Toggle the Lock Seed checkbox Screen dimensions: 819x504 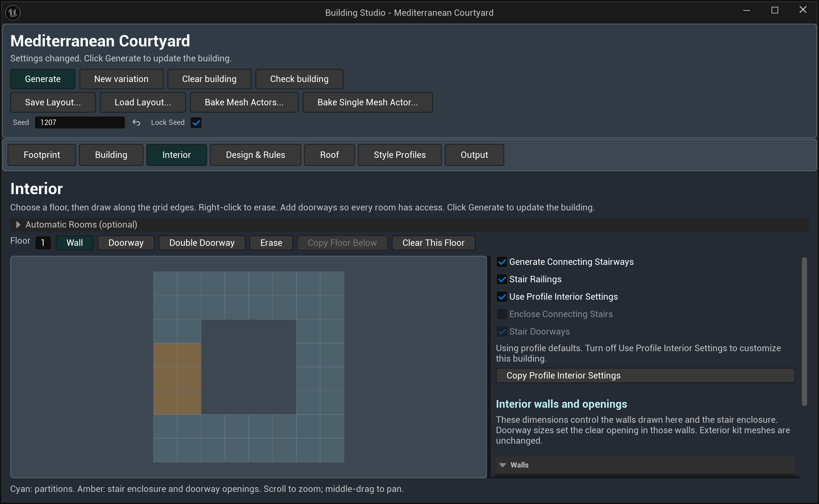[196, 123]
